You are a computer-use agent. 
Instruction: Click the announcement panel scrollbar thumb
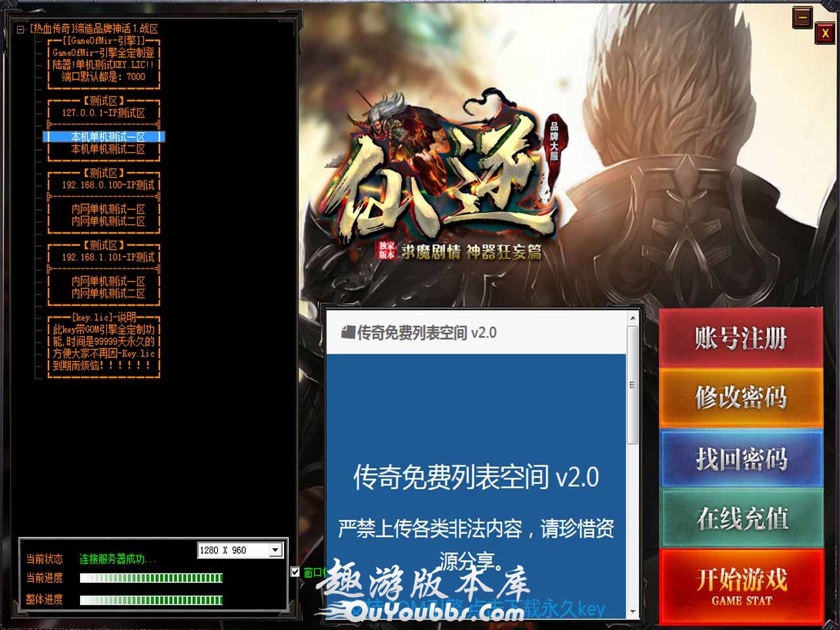[633, 384]
